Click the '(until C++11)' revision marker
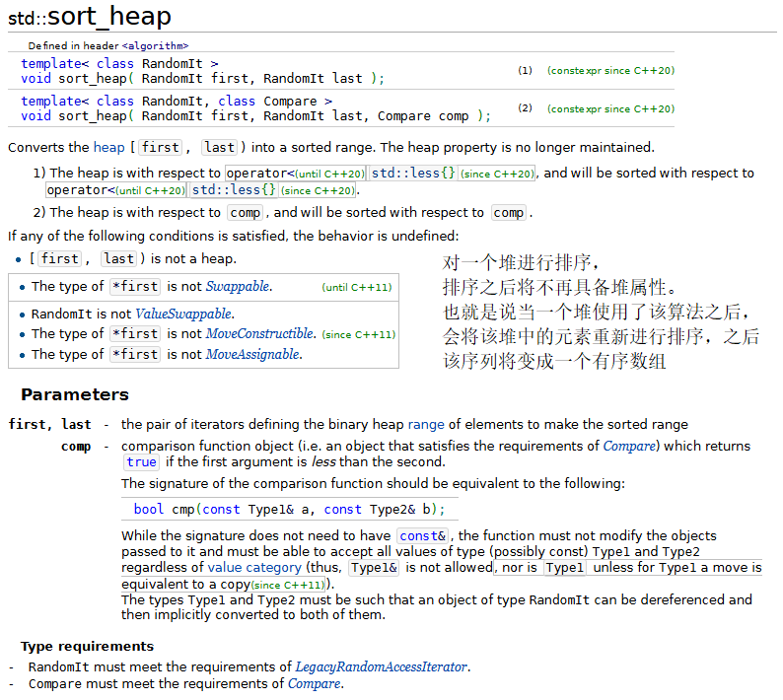 click(357, 287)
